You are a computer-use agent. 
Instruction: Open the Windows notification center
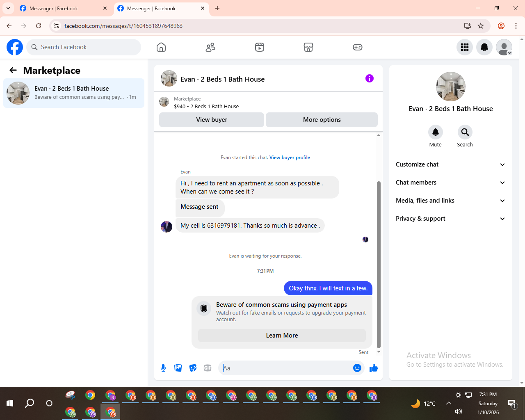(512, 404)
